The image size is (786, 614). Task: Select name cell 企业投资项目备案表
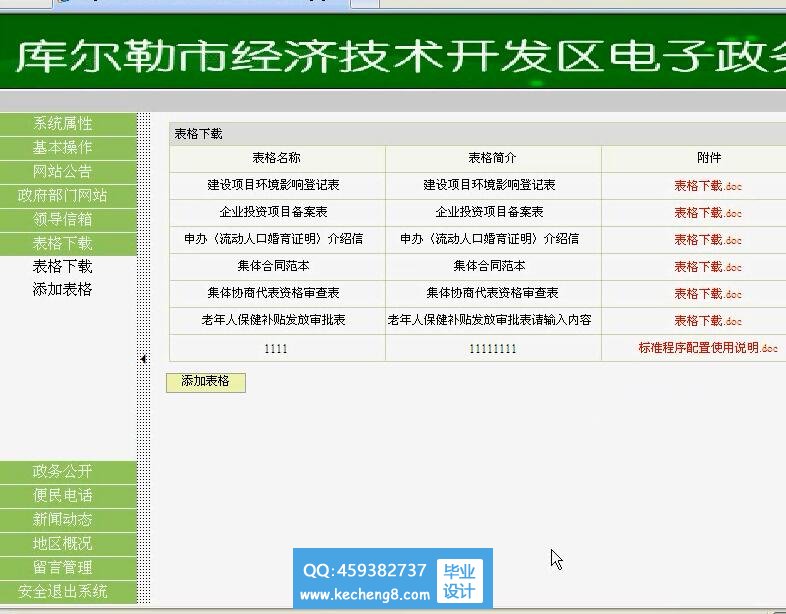(277, 213)
